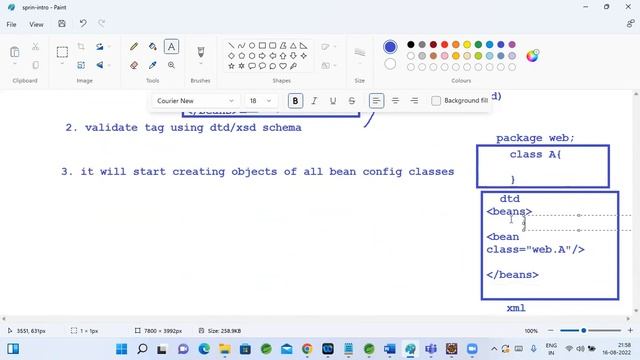Click the zoom in plus button
The width and height of the screenshot is (640, 360).
pos(630,330)
